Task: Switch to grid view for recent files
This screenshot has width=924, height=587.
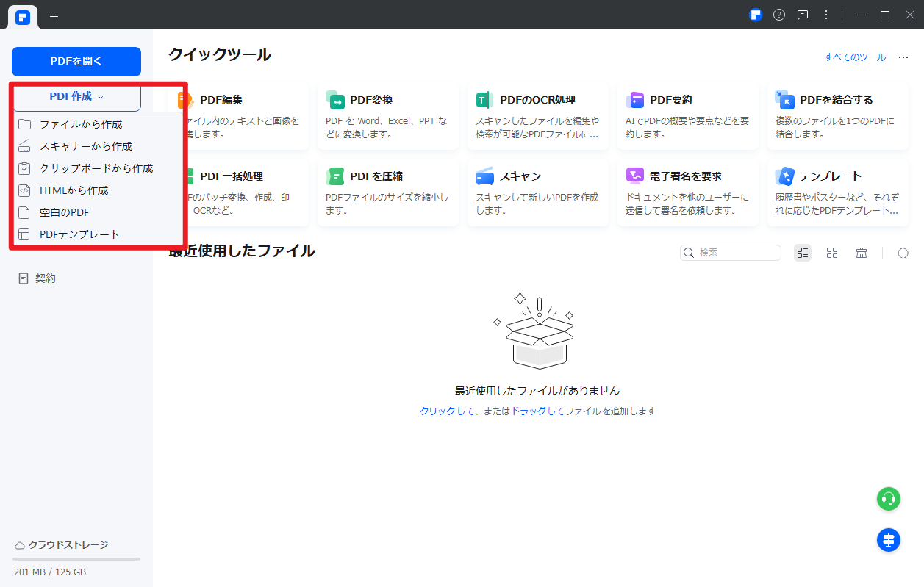Action: click(x=832, y=253)
